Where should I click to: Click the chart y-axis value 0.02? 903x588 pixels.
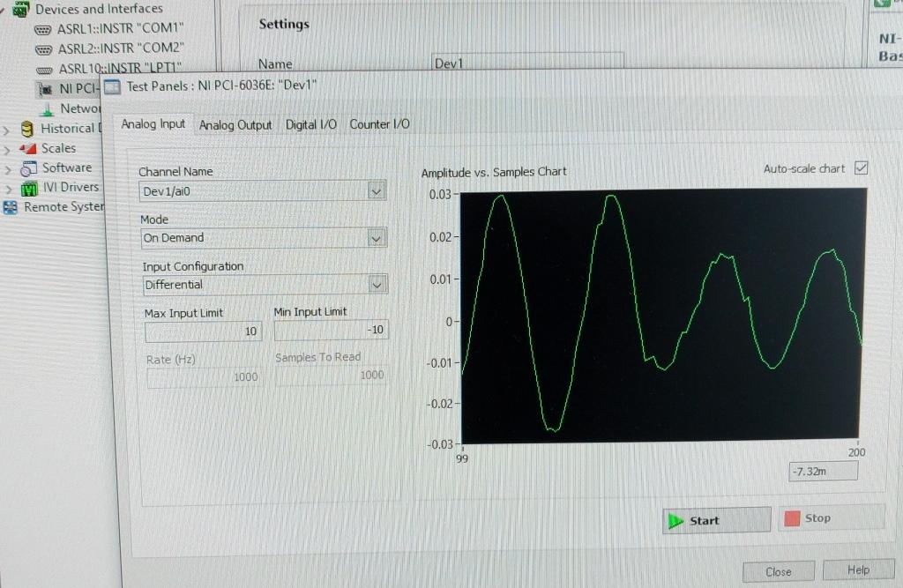(440, 237)
